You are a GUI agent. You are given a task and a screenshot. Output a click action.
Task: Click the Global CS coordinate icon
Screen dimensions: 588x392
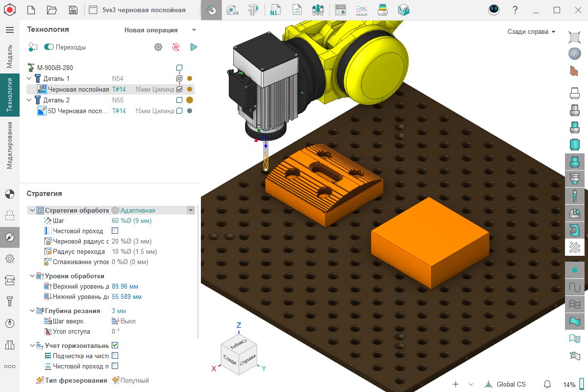coord(488,384)
